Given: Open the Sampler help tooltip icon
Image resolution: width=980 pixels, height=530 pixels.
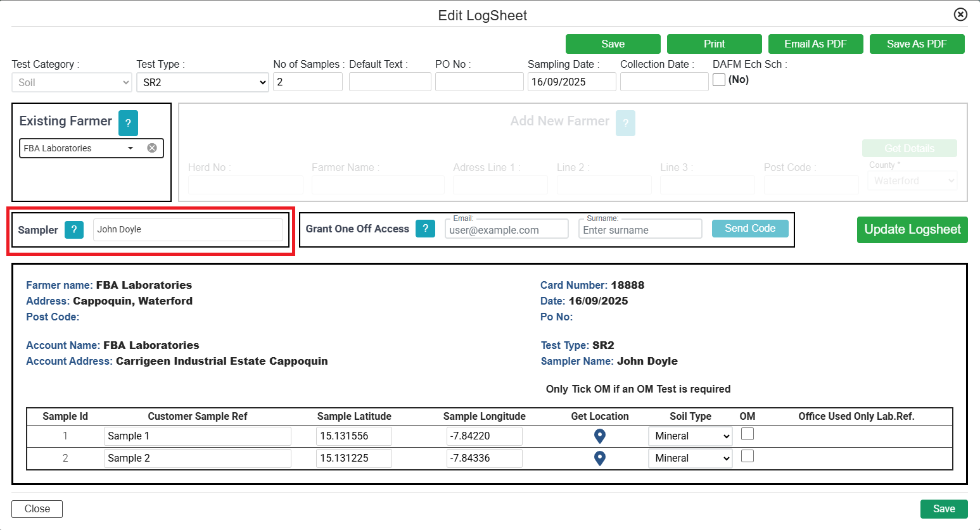Looking at the screenshot, I should point(74,230).
